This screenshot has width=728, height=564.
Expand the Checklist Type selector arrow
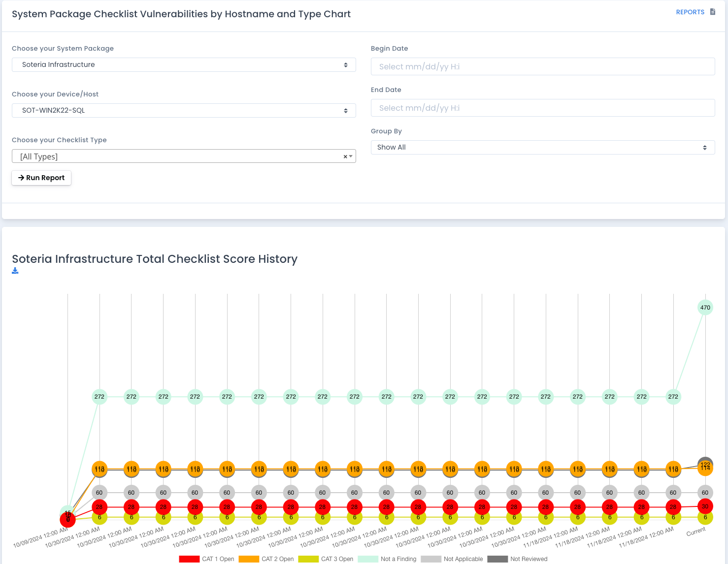tap(351, 157)
